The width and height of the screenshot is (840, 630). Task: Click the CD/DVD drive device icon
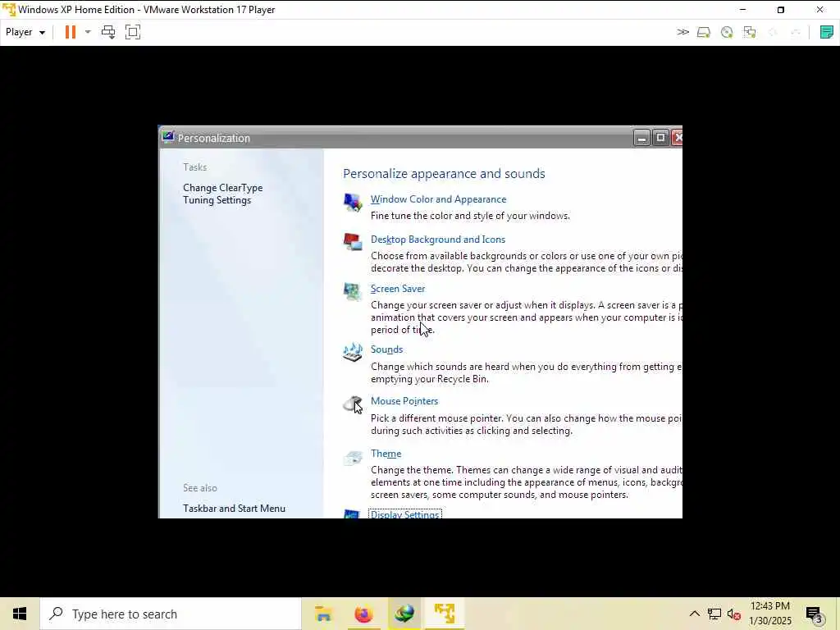(x=727, y=32)
